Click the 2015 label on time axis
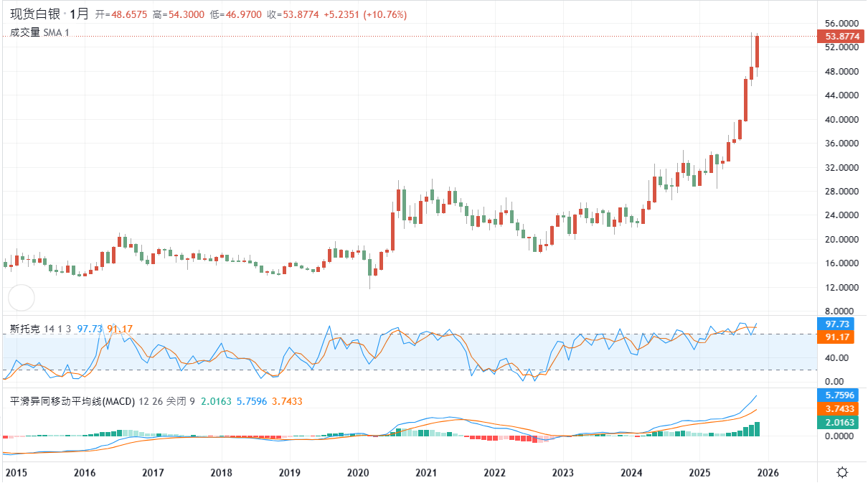 pyautogui.click(x=16, y=472)
